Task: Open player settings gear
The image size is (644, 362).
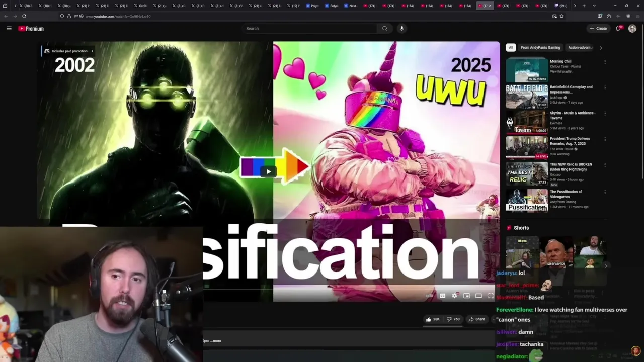Action: 454,296
